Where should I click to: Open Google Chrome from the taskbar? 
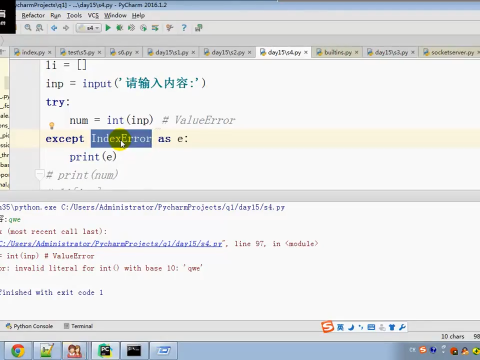tap(18, 351)
